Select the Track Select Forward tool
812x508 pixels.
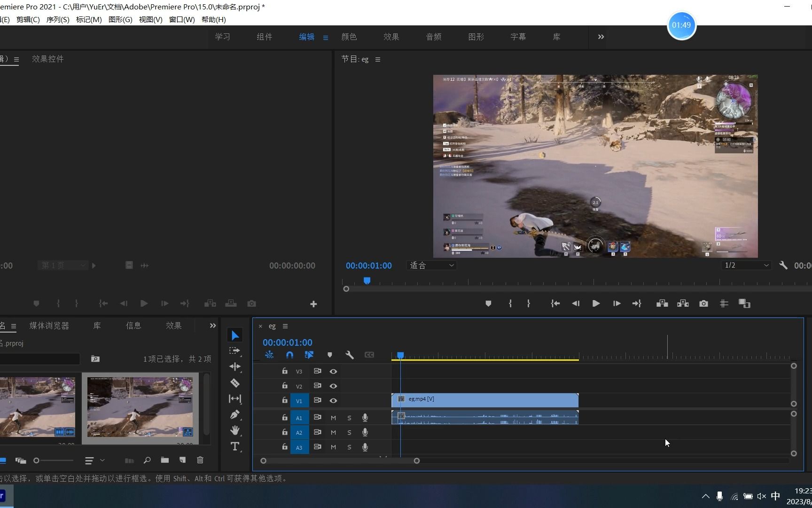[x=234, y=351]
